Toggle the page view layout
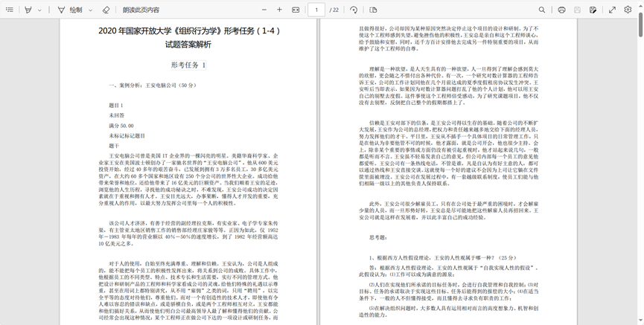Image resolution: width=644 pixels, height=325 pixels. click(x=373, y=10)
